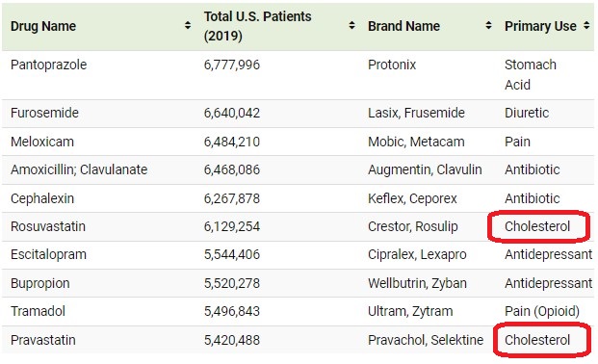The image size is (598, 364).
Task: Click Pain (Opioid) primary use cell
Action: tap(542, 311)
